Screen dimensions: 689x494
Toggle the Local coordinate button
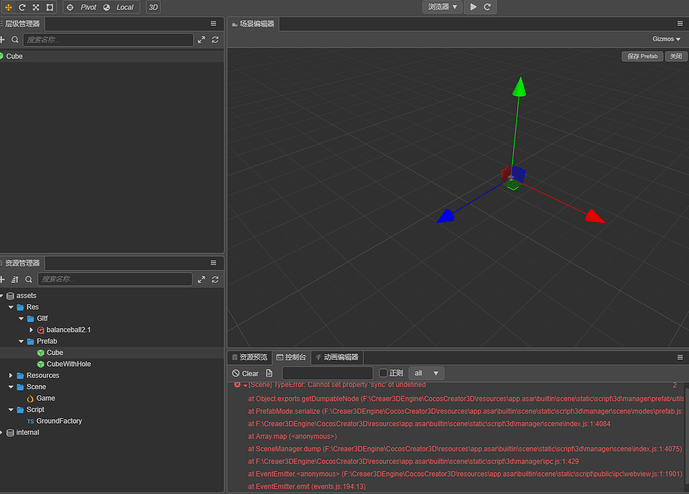119,7
